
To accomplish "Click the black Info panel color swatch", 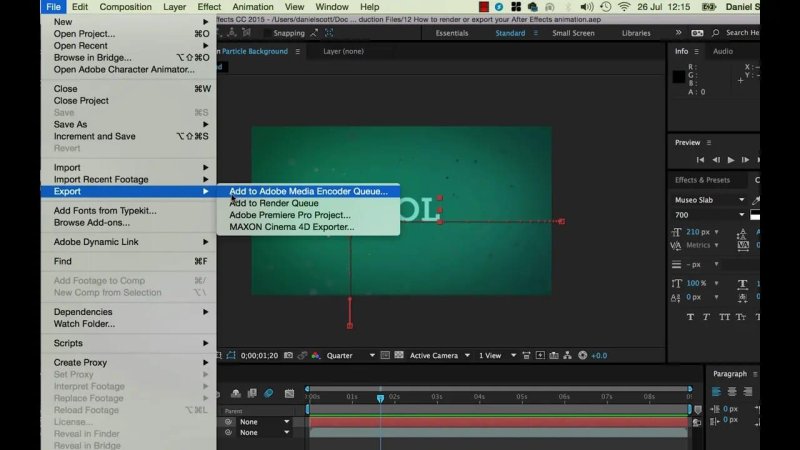I will click(679, 77).
